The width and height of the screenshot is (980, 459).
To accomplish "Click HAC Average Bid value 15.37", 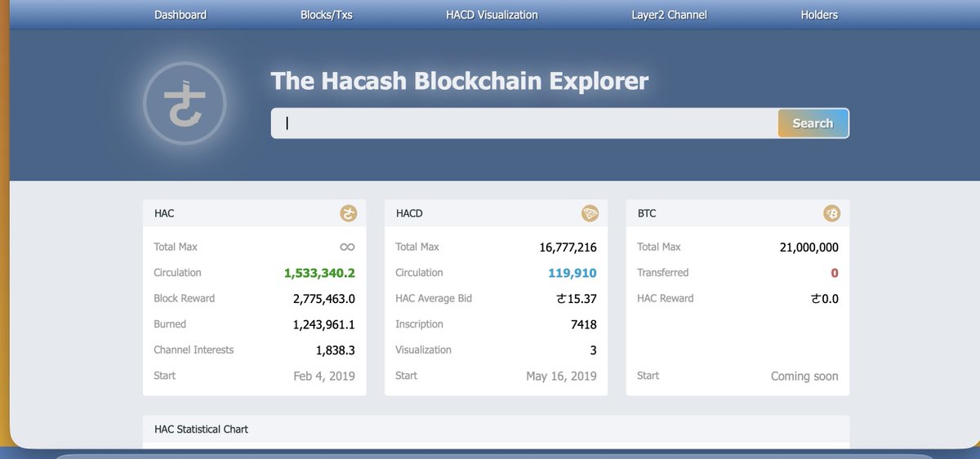I will pos(577,299).
